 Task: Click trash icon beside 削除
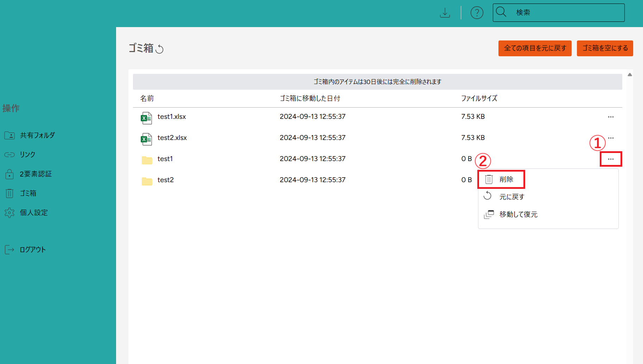pyautogui.click(x=489, y=179)
